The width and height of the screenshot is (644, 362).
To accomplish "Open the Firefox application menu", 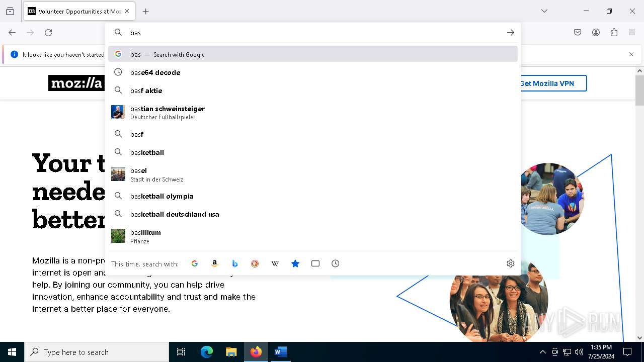I will click(x=632, y=33).
